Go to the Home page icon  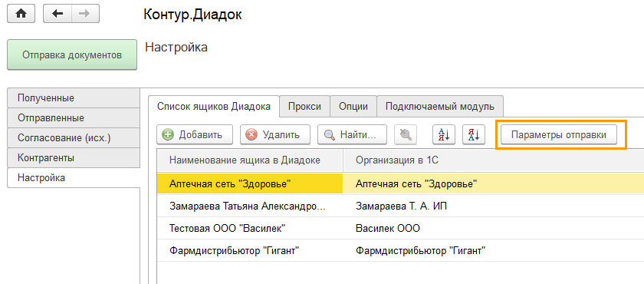point(21,14)
